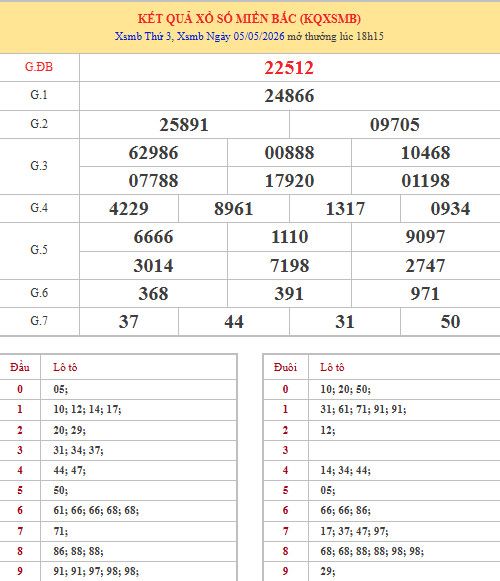Click G.4 number 4229

click(x=129, y=209)
